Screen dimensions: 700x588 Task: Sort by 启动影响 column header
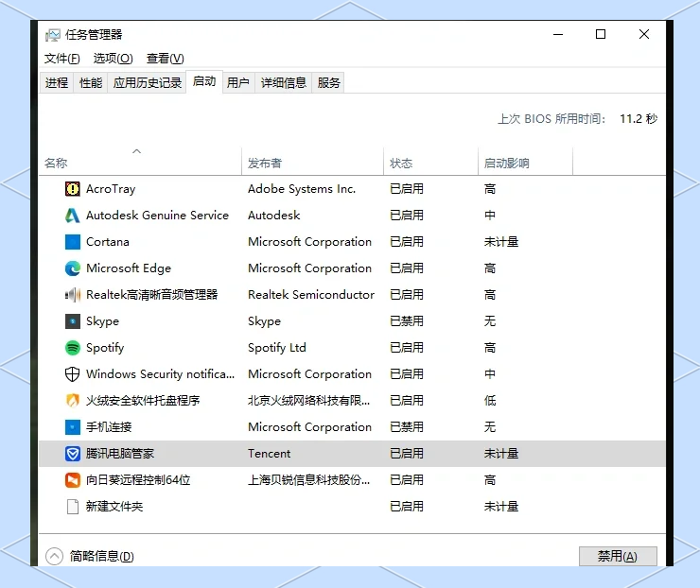(507, 164)
